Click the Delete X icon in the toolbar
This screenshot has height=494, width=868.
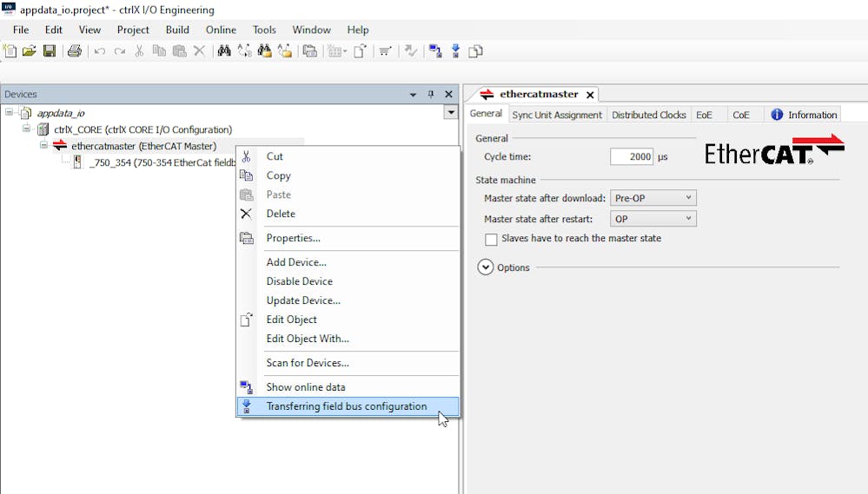coord(199,51)
